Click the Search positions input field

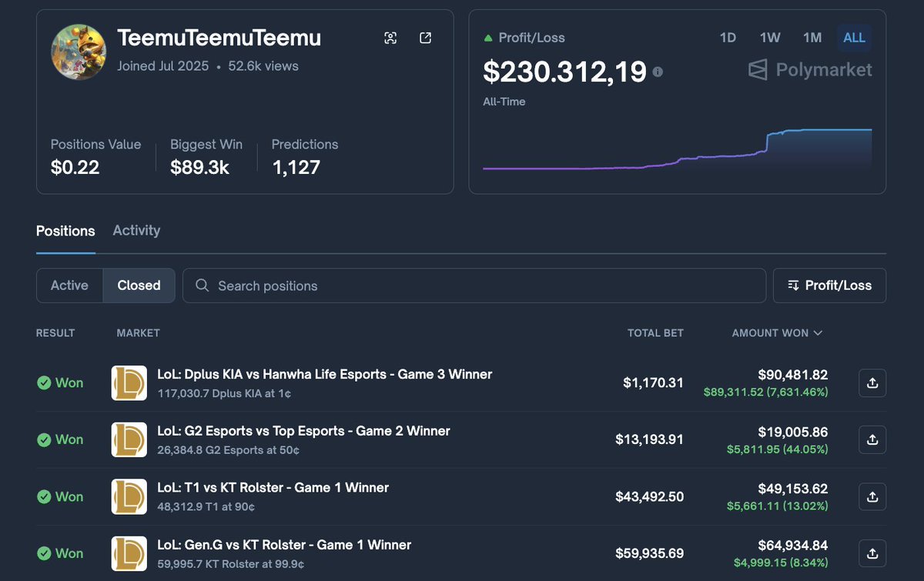[x=474, y=285]
